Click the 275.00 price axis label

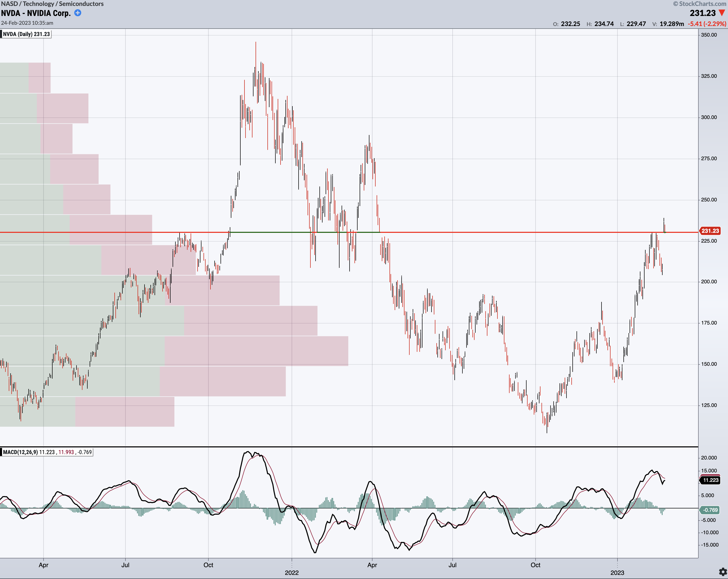709,159
